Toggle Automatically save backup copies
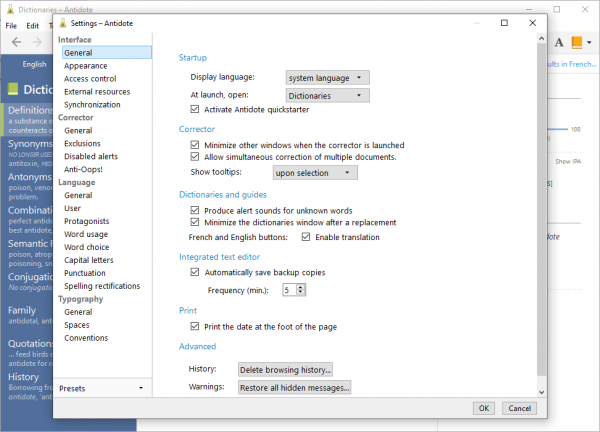The width and height of the screenshot is (600, 432). click(x=195, y=272)
